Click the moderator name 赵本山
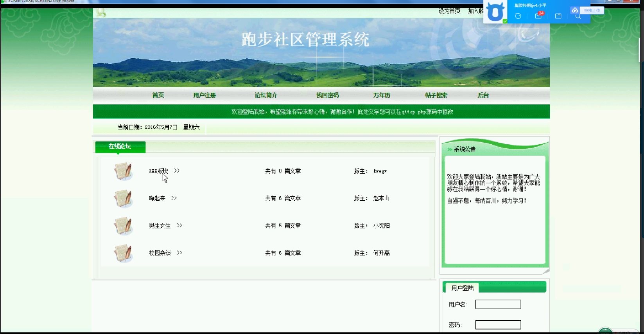The image size is (644, 334). click(381, 198)
